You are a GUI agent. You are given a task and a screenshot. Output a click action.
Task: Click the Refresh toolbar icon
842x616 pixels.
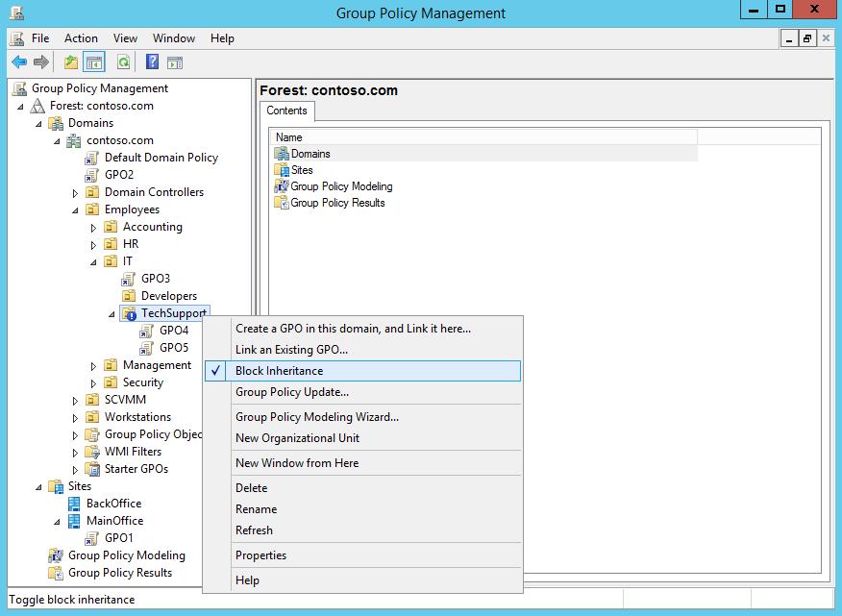123,62
